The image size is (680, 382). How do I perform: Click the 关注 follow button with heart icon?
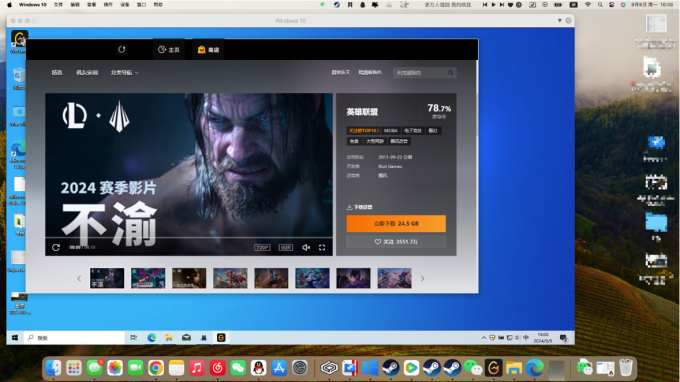pos(396,242)
